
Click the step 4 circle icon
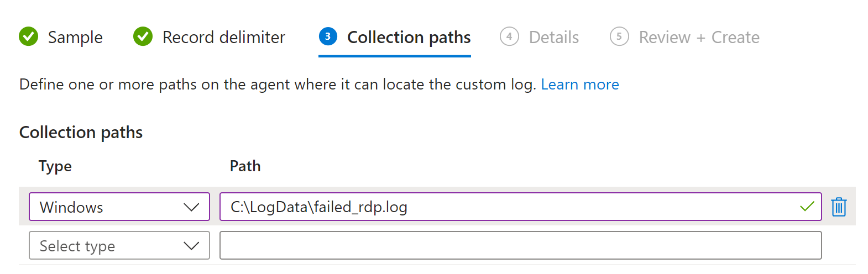[509, 36]
